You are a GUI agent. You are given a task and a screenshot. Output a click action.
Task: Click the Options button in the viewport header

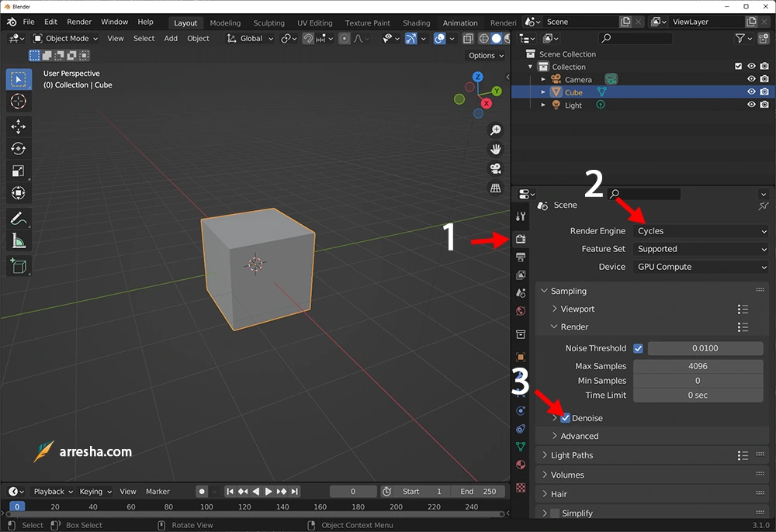tap(485, 55)
